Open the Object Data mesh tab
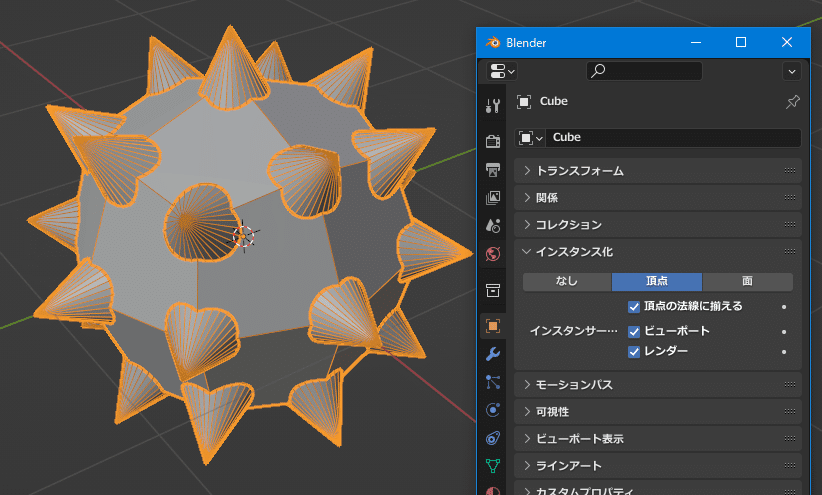822x495 pixels. pyautogui.click(x=493, y=466)
